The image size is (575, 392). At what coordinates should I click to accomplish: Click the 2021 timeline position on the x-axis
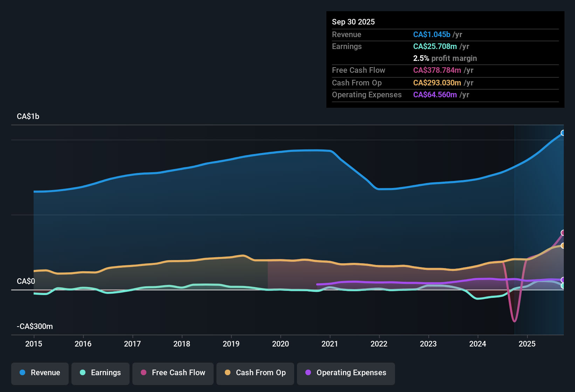click(x=330, y=344)
